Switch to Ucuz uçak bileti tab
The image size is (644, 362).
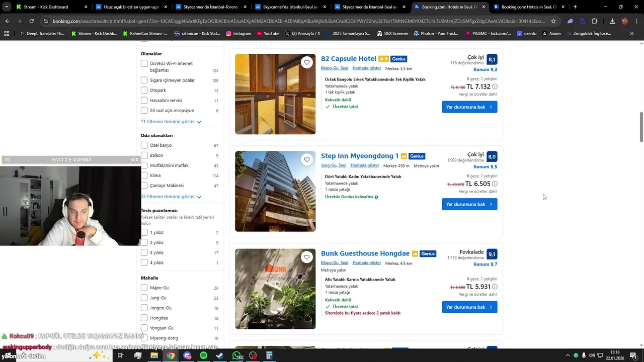131,7
